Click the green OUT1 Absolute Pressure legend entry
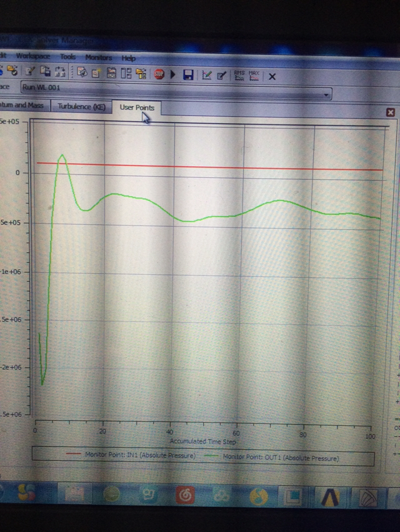Image resolution: width=400 pixels, height=532 pixels. coord(271,457)
